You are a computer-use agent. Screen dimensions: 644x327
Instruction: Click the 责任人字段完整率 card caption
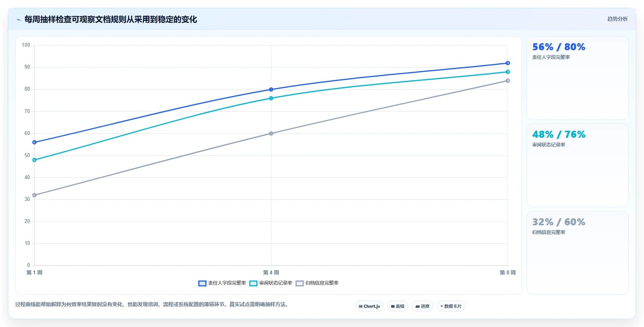(551, 57)
